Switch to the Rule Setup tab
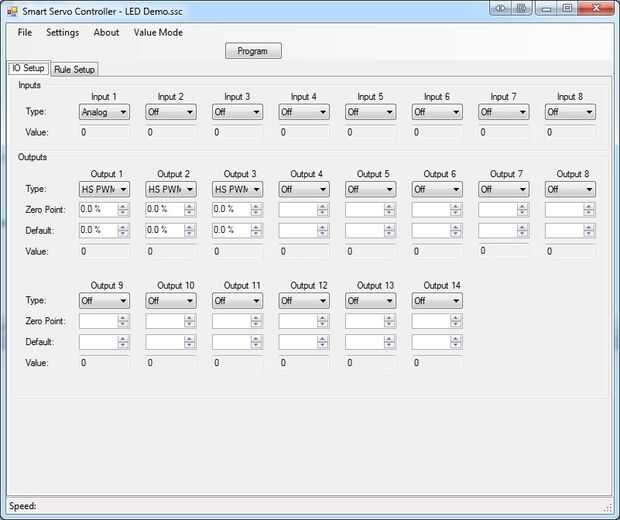Screen dimensions: 620x520 (74, 70)
